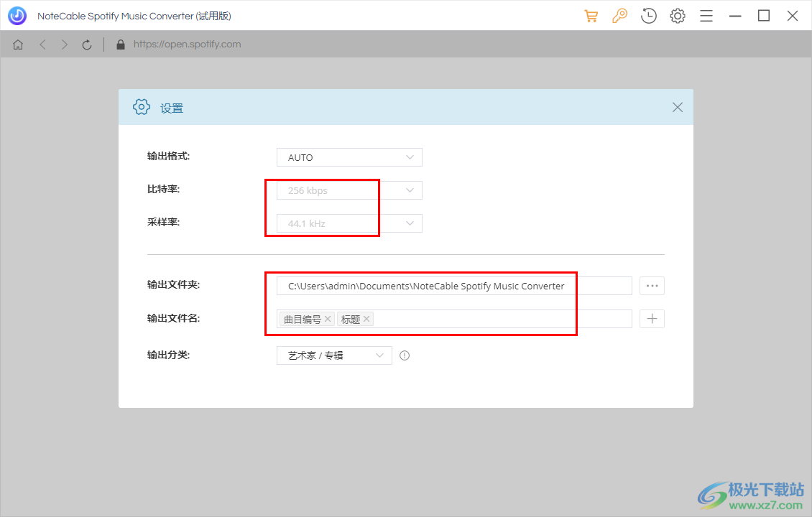
Task: Click the 采样率 label
Action: 163,223
